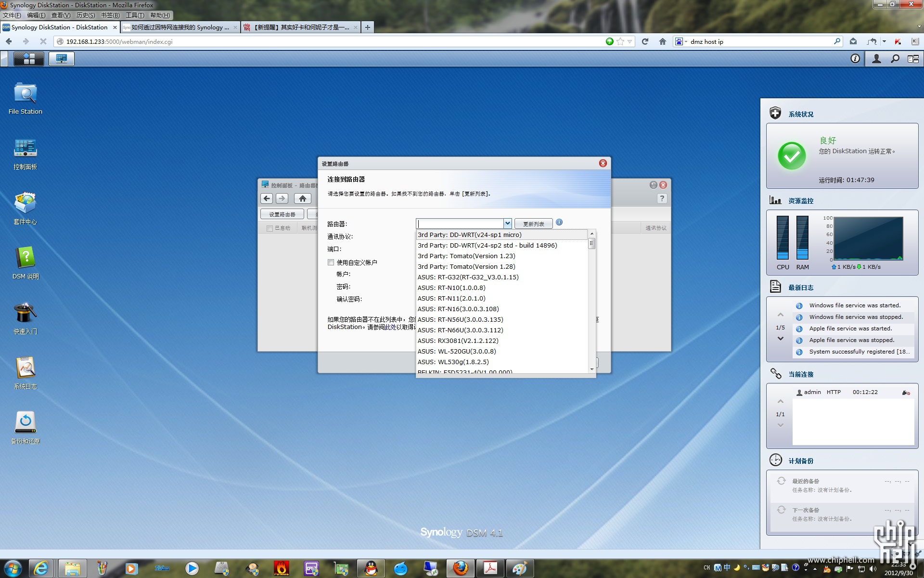Open the 套件中心 package center icon
Screen dimensions: 924x578
click(x=26, y=209)
